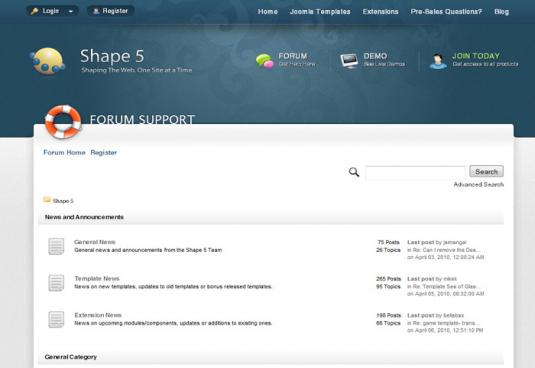The height and width of the screenshot is (368, 535).
Task: Open the DEMO See Live Demos link
Action: pyautogui.click(x=384, y=59)
